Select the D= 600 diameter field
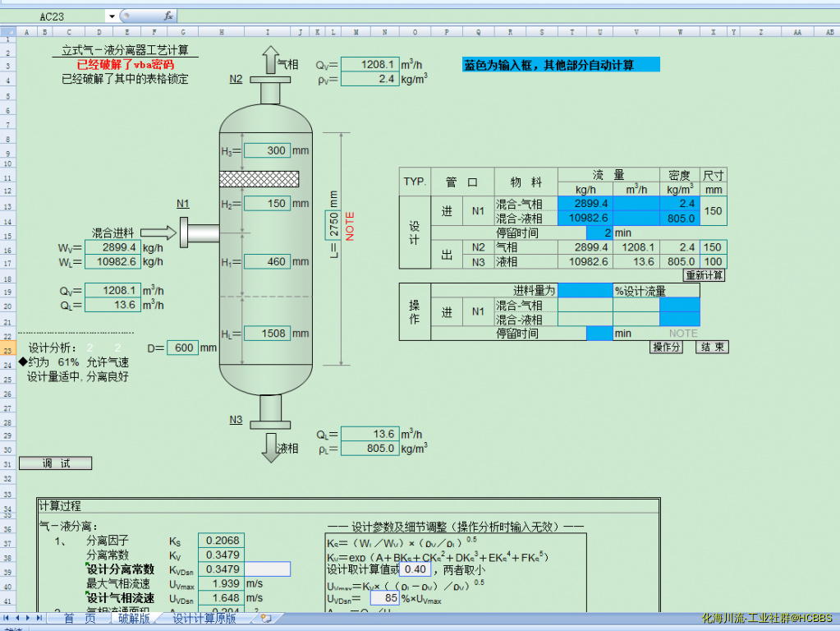This screenshot has height=631, width=840. [184, 348]
